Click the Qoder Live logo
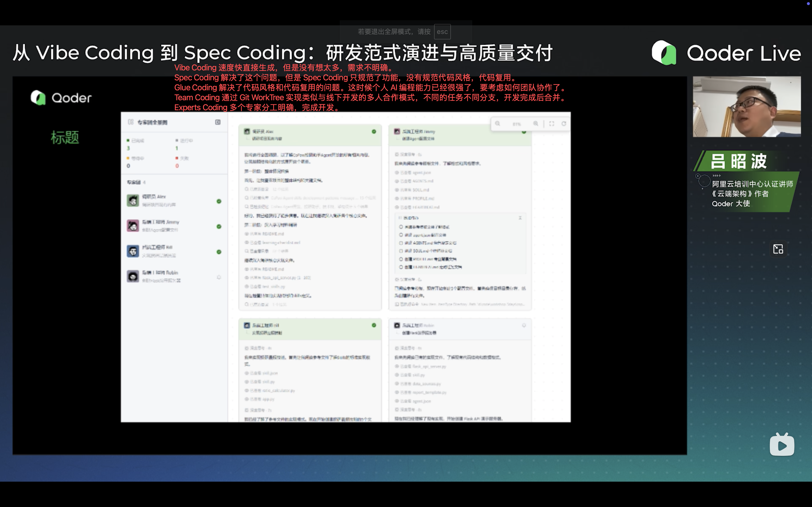The height and width of the screenshot is (507, 812). click(726, 53)
